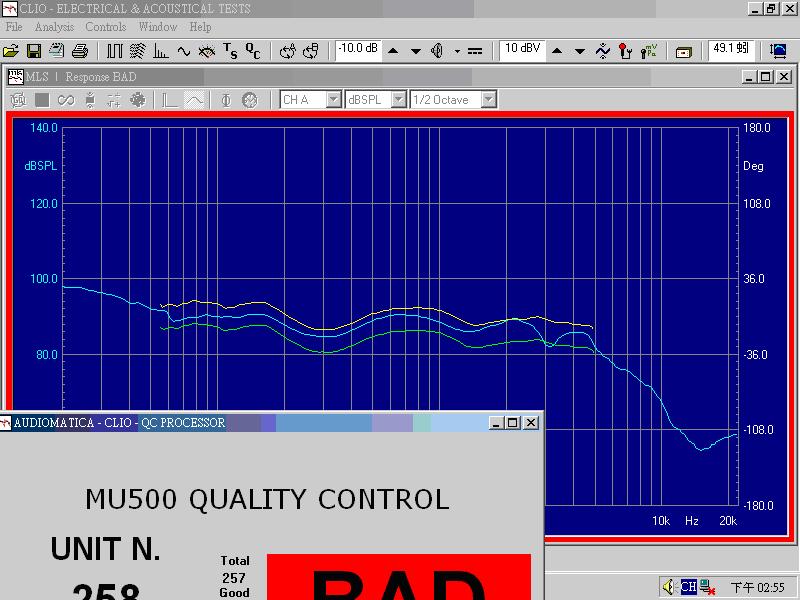The image size is (800, 600).
Task: Open a file with the folder icon
Action: (11, 51)
